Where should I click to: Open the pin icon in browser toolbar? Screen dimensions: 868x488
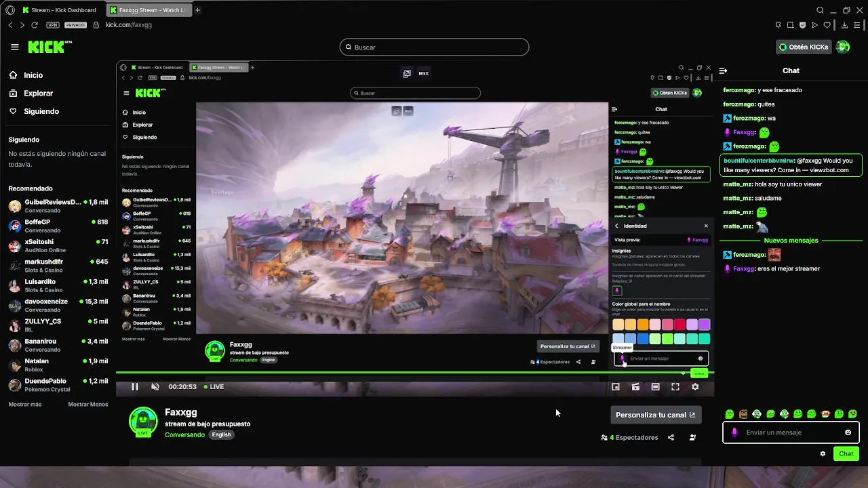[778, 25]
